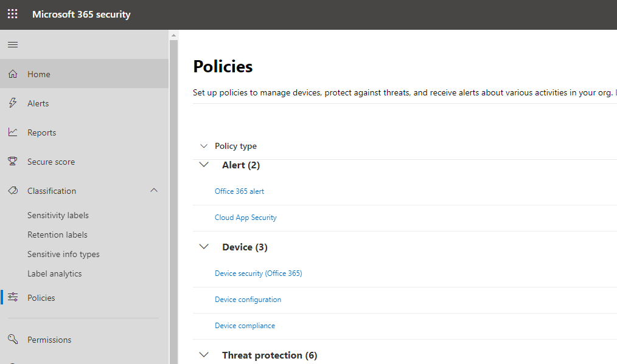Collapse the Classification menu chevron

click(154, 190)
